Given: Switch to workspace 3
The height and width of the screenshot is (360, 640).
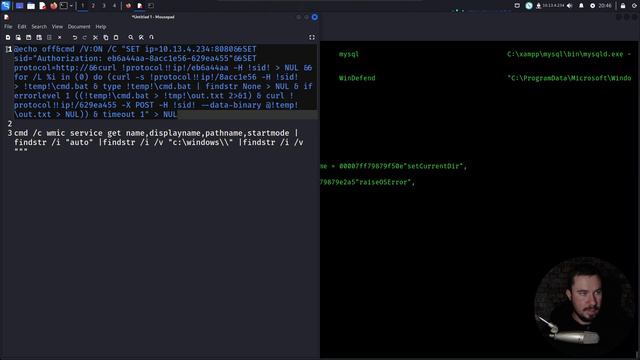Looking at the screenshot, I should pyautogui.click(x=104, y=6).
